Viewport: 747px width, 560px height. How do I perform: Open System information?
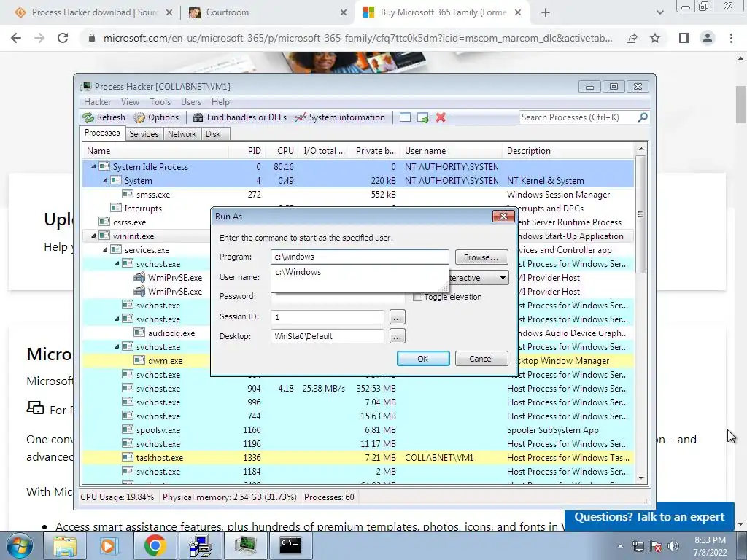click(340, 117)
